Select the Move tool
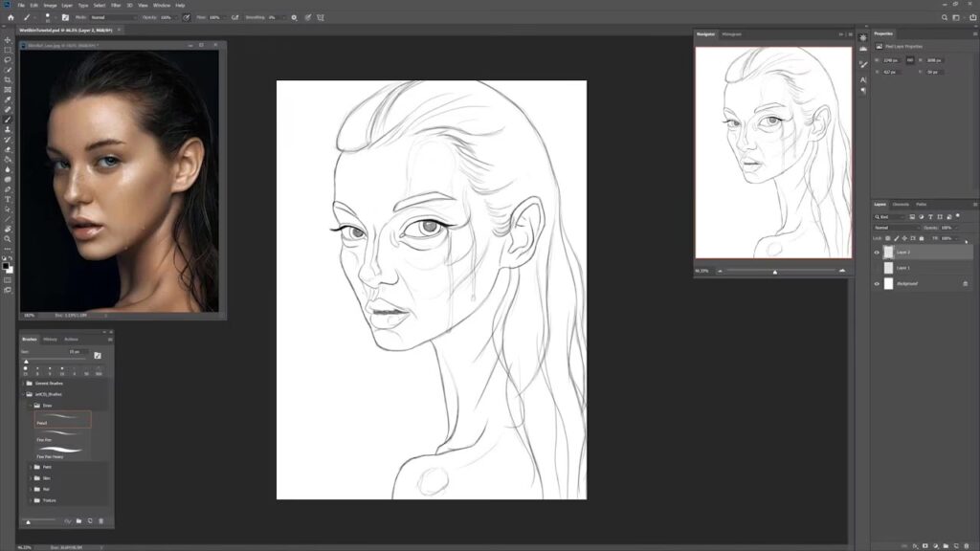 click(x=8, y=39)
